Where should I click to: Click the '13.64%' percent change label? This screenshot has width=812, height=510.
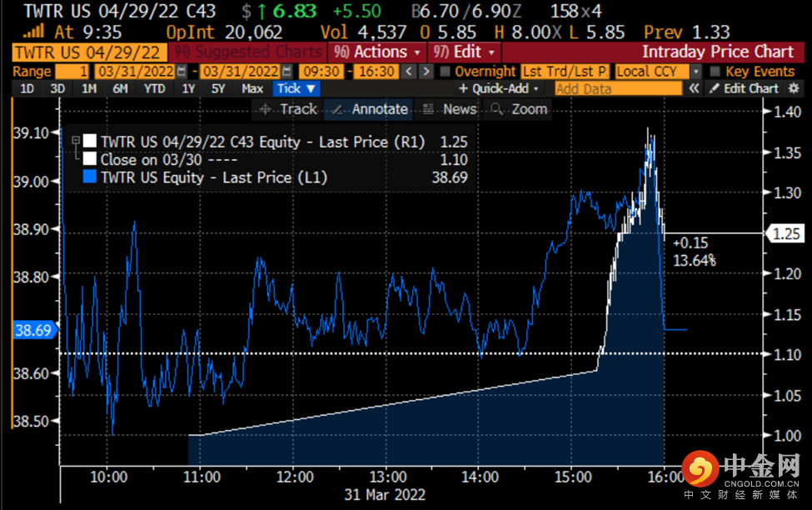point(695,260)
